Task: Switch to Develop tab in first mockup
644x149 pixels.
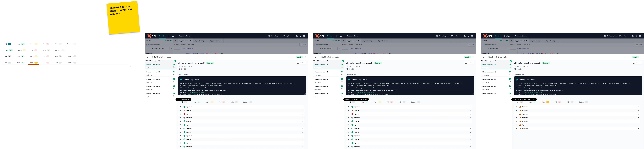Action: 162,36
